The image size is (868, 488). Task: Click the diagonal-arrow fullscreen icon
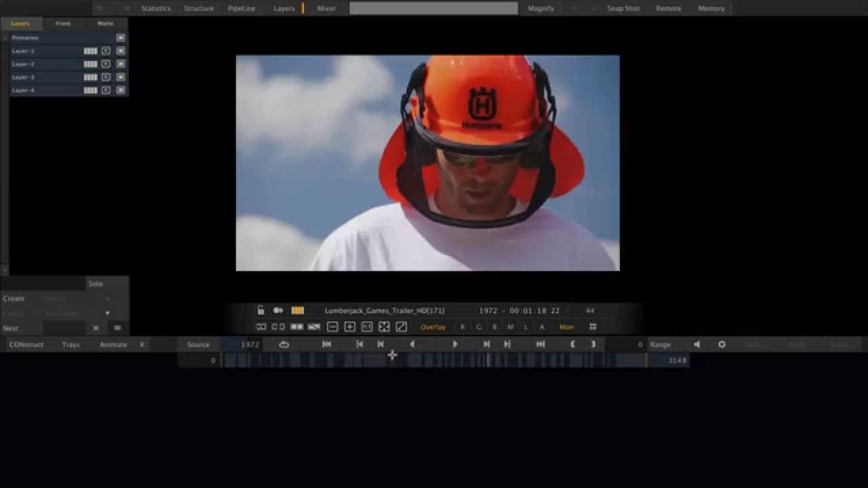[x=401, y=327]
